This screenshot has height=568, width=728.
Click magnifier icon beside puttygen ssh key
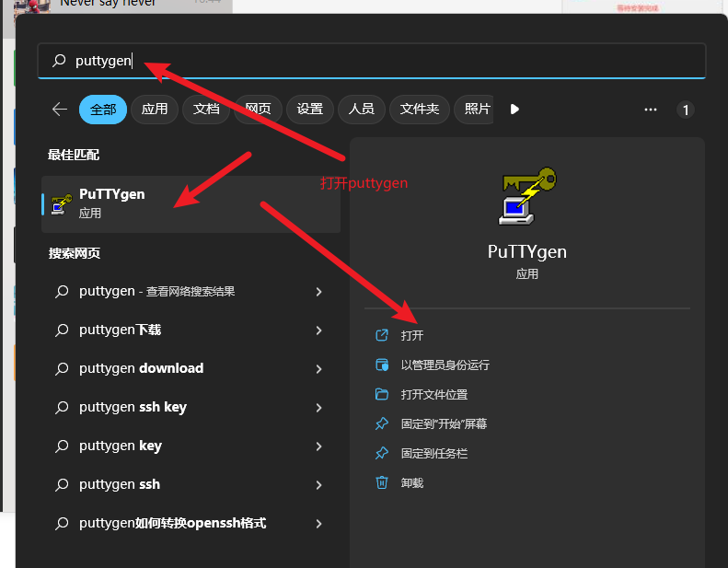62,407
